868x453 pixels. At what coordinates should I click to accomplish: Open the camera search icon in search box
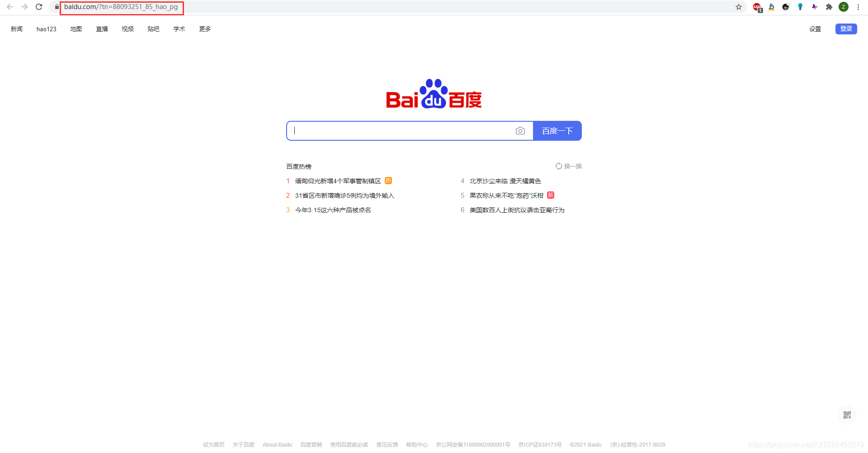tap(520, 131)
